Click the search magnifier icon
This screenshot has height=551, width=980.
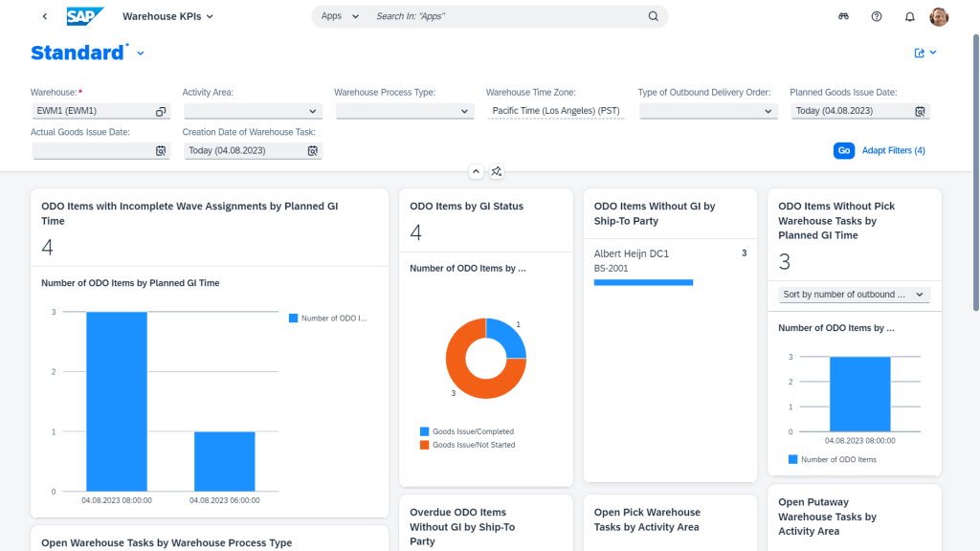point(653,16)
